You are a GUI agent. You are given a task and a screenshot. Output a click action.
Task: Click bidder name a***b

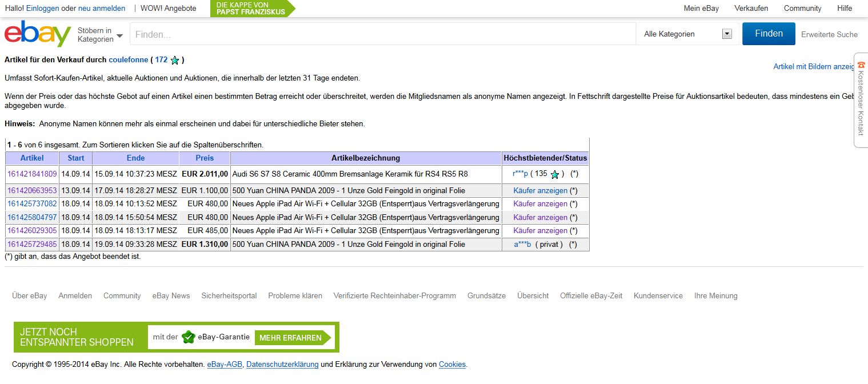(x=522, y=244)
